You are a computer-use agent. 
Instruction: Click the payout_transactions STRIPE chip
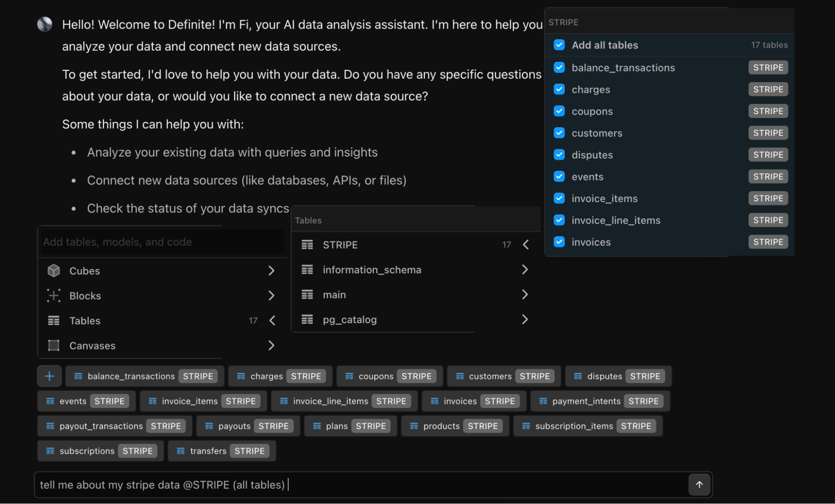point(114,426)
